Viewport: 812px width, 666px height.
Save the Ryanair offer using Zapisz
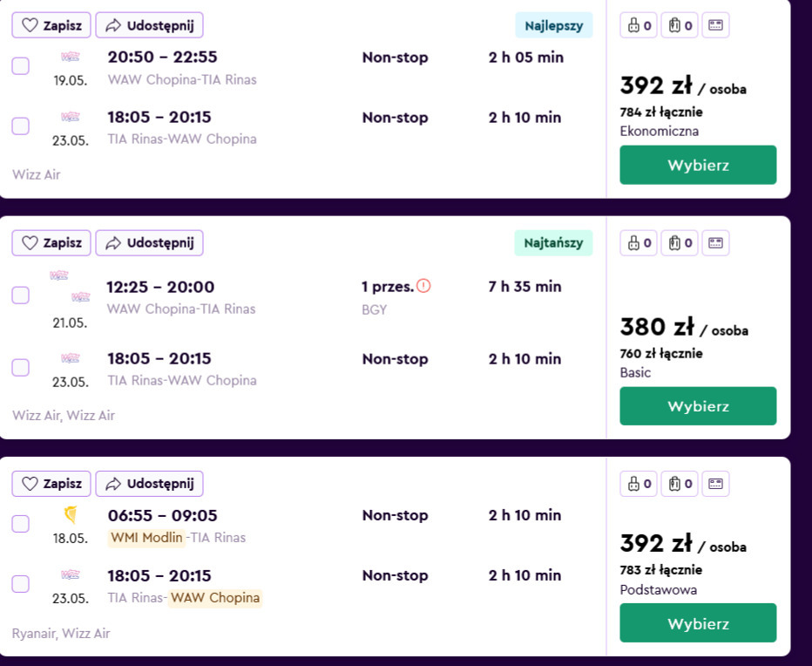(51, 484)
